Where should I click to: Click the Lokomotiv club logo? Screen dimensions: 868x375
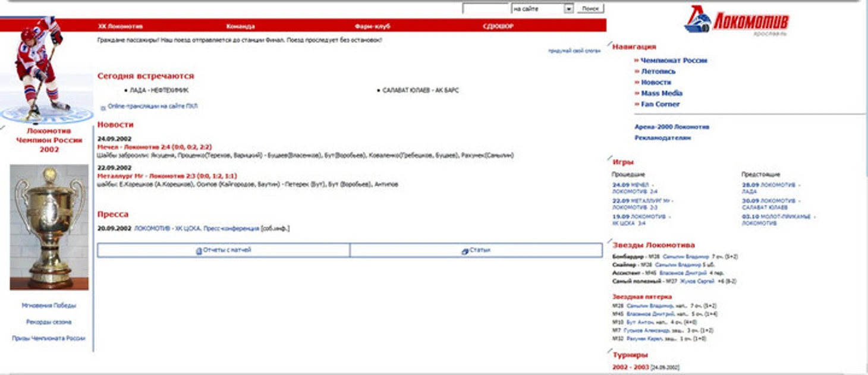coord(737,20)
